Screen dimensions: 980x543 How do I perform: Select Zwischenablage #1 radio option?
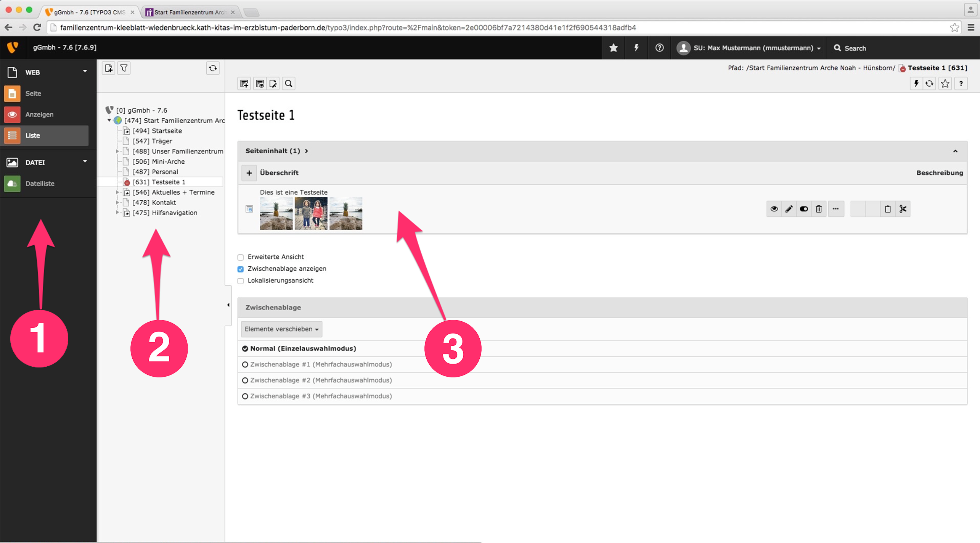(245, 364)
